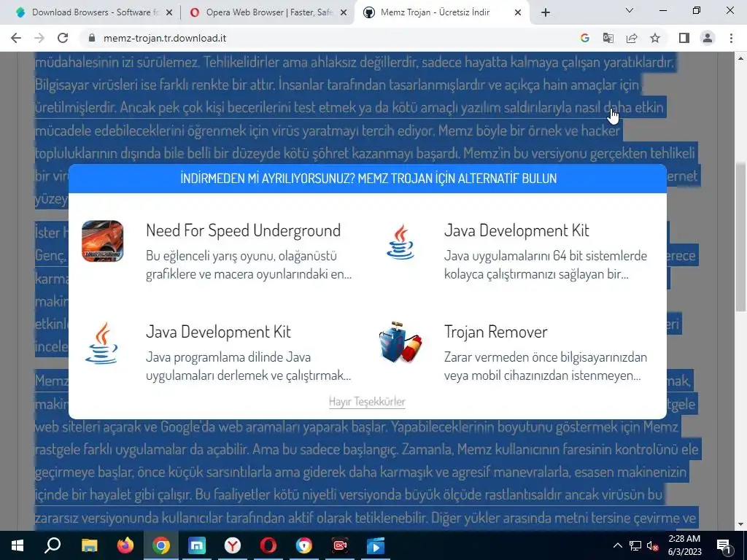Open Trojan Remover title link

coord(496,332)
